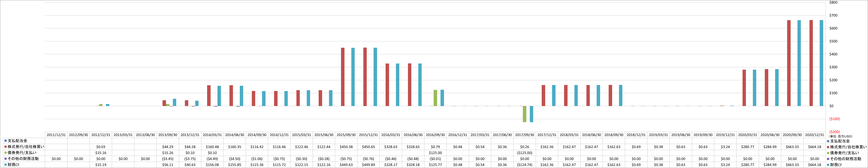Click the teal bar above 2016/06/30
The width and height of the screenshot is (868, 168).
tap(420, 85)
